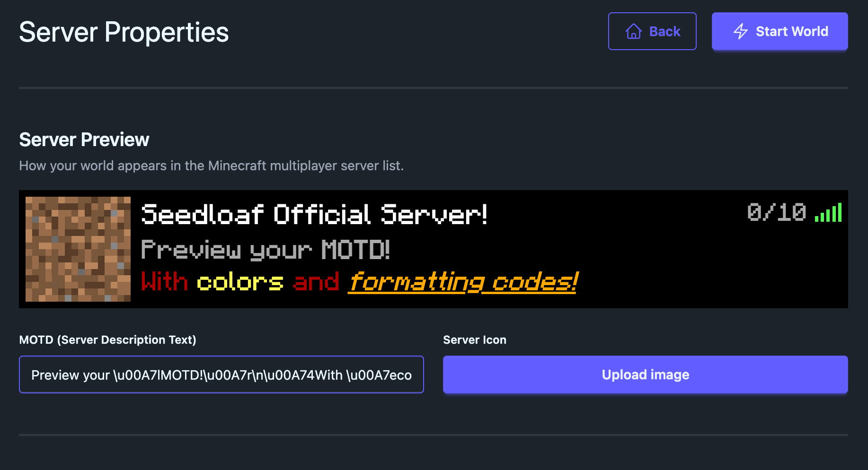Click the green signal strength bars icon
The width and height of the screenshot is (868, 470).
828,212
